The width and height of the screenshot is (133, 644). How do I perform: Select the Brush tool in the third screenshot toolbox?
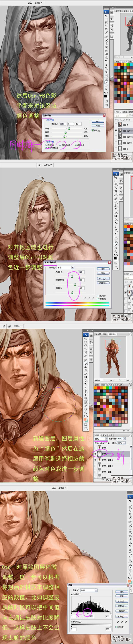[x=86, y=364]
